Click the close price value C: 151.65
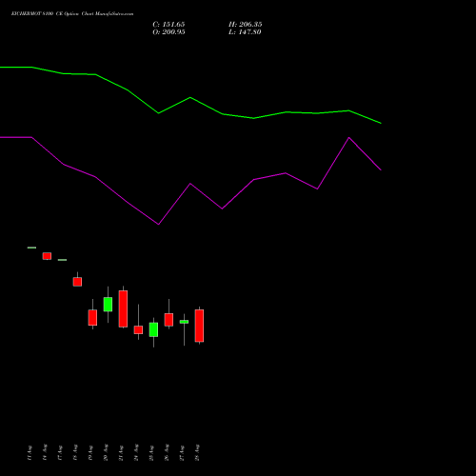 tap(169, 25)
